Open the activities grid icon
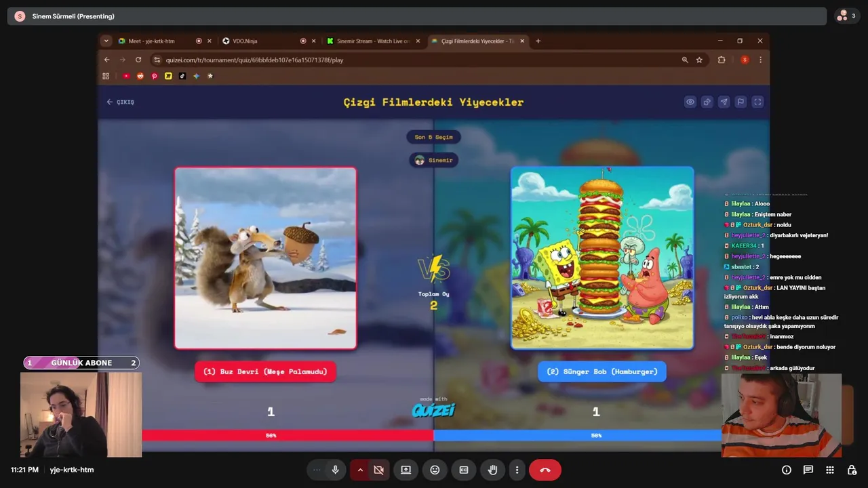The height and width of the screenshot is (488, 868). tap(830, 470)
